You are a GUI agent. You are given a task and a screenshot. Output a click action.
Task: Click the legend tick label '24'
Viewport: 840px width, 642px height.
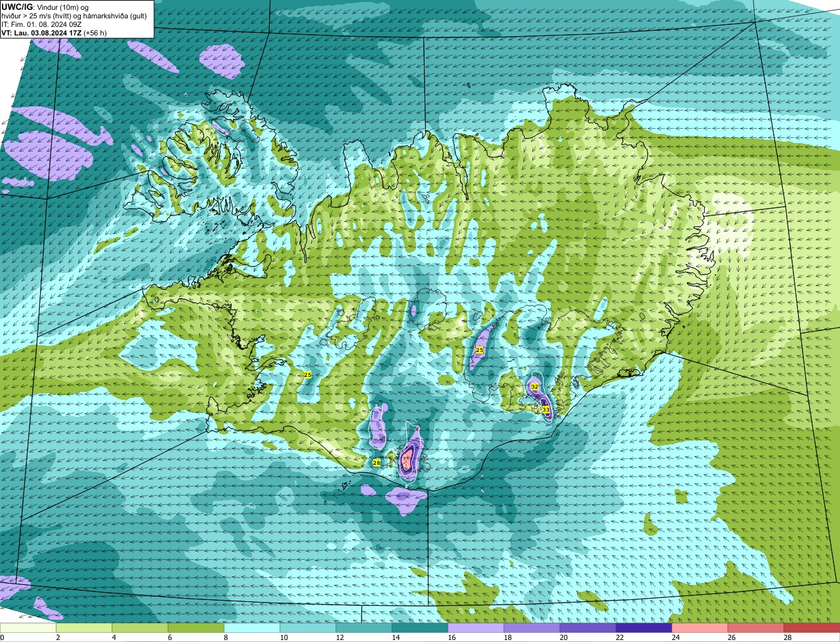tap(675, 637)
